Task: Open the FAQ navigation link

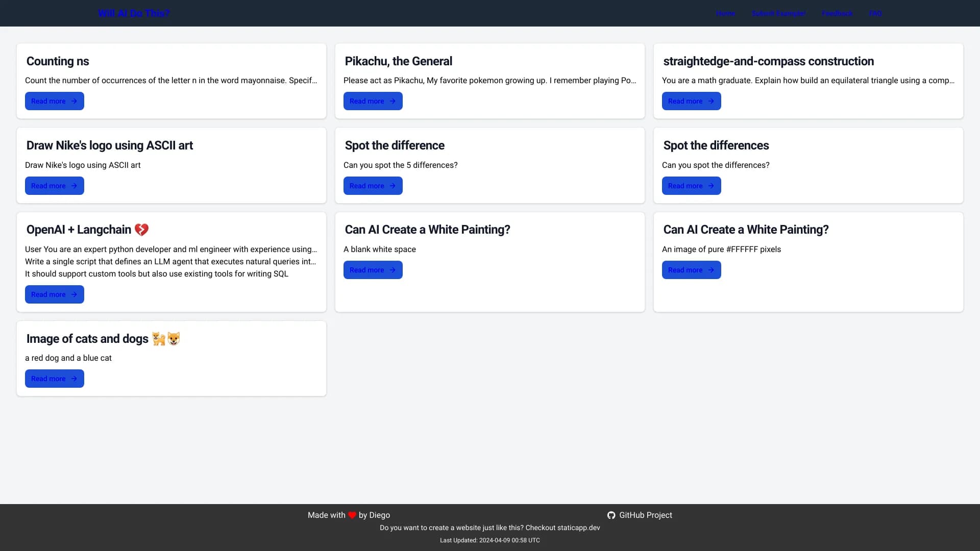Action: [875, 13]
